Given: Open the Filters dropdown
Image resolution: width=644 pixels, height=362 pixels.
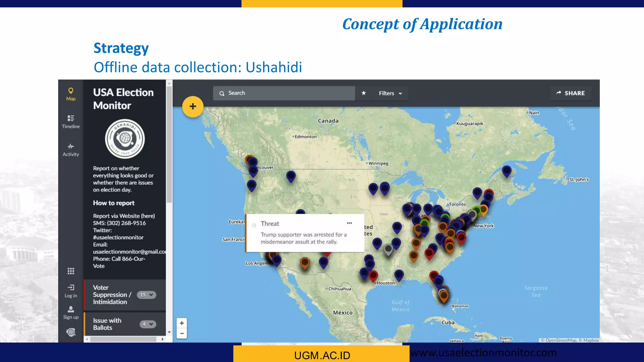Looking at the screenshot, I should tap(390, 93).
